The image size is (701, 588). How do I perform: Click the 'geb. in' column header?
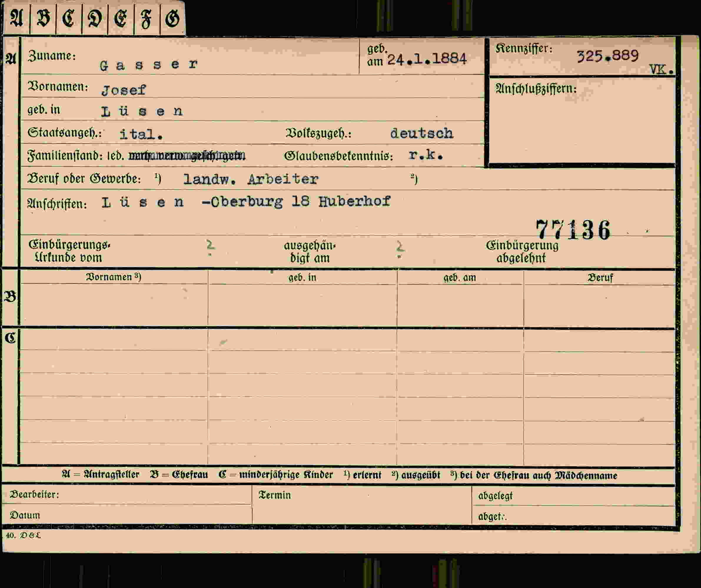point(303,277)
